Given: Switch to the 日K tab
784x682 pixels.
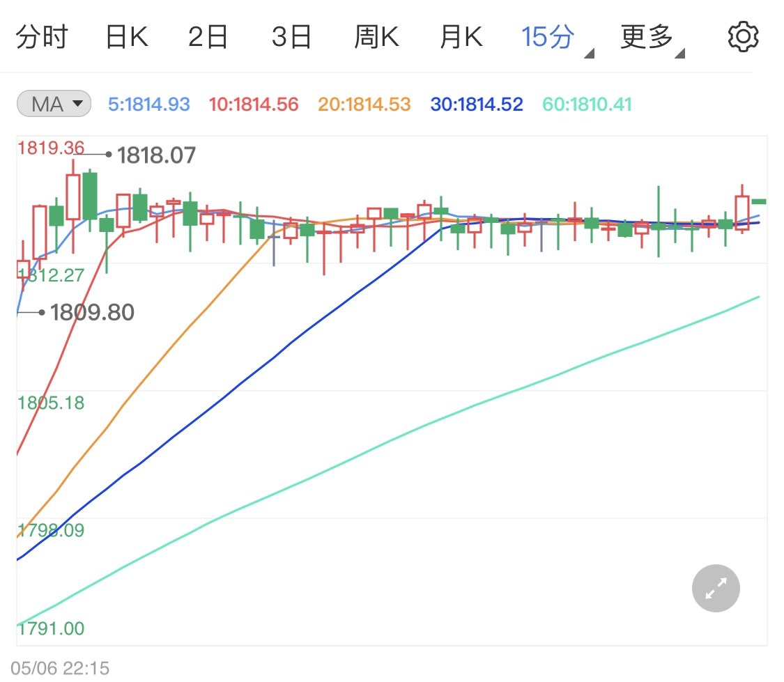Looking at the screenshot, I should [125, 36].
